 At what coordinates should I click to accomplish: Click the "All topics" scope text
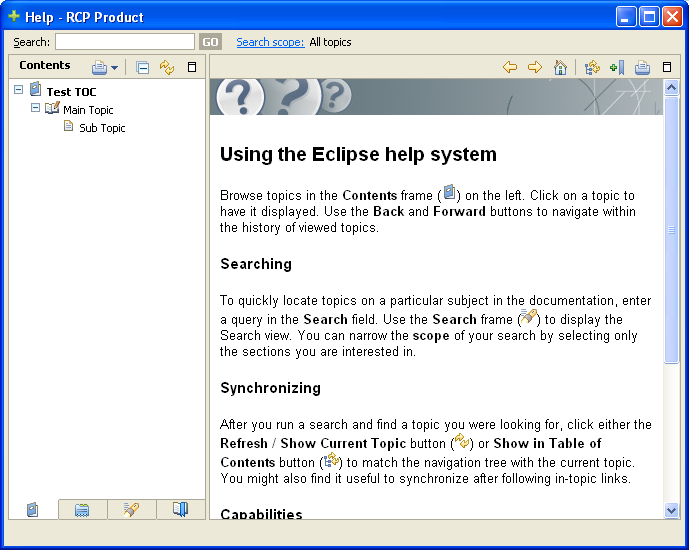click(330, 42)
